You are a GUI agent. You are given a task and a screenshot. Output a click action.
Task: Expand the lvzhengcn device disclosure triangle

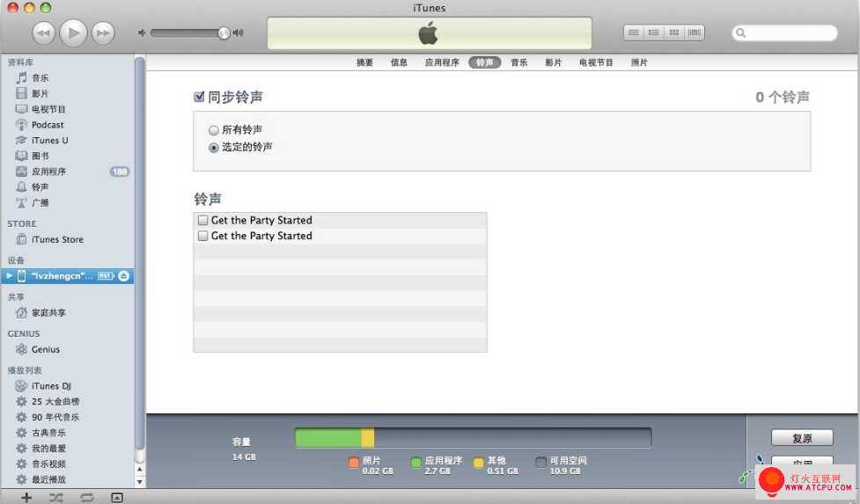coord(10,276)
